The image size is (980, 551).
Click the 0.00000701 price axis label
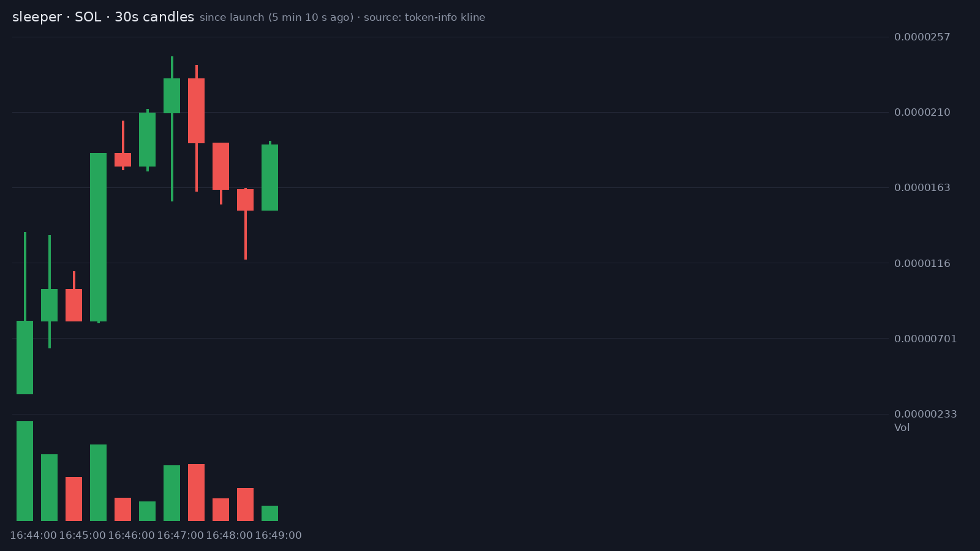click(x=925, y=339)
